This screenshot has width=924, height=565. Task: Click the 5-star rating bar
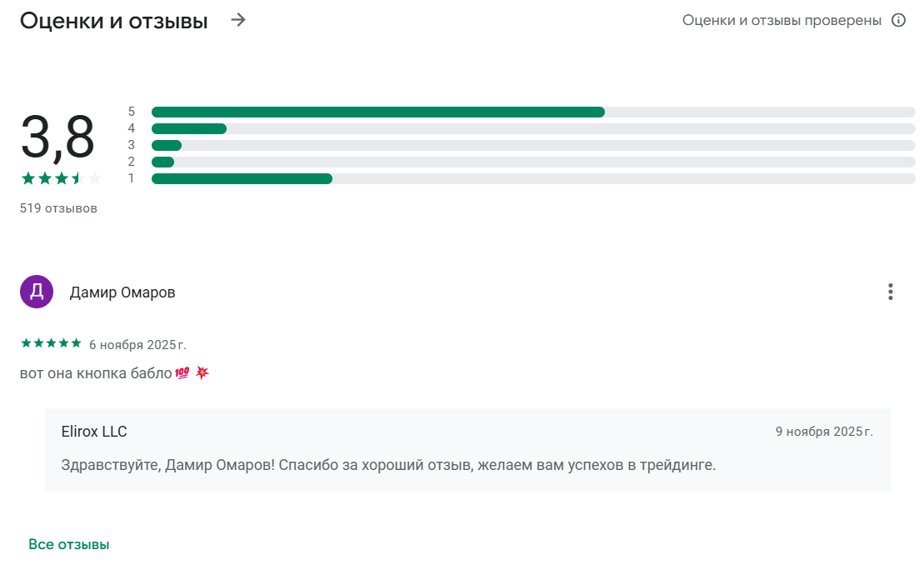pos(533,112)
